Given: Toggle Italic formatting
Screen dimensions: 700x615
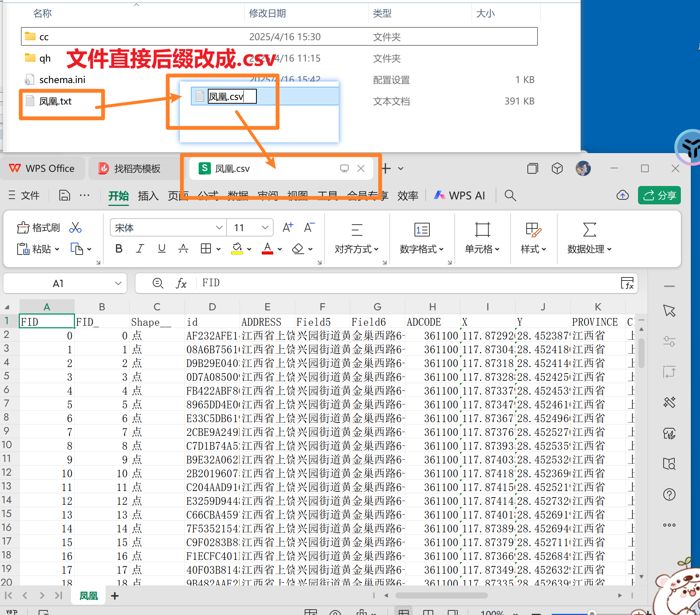Looking at the screenshot, I should [x=140, y=248].
